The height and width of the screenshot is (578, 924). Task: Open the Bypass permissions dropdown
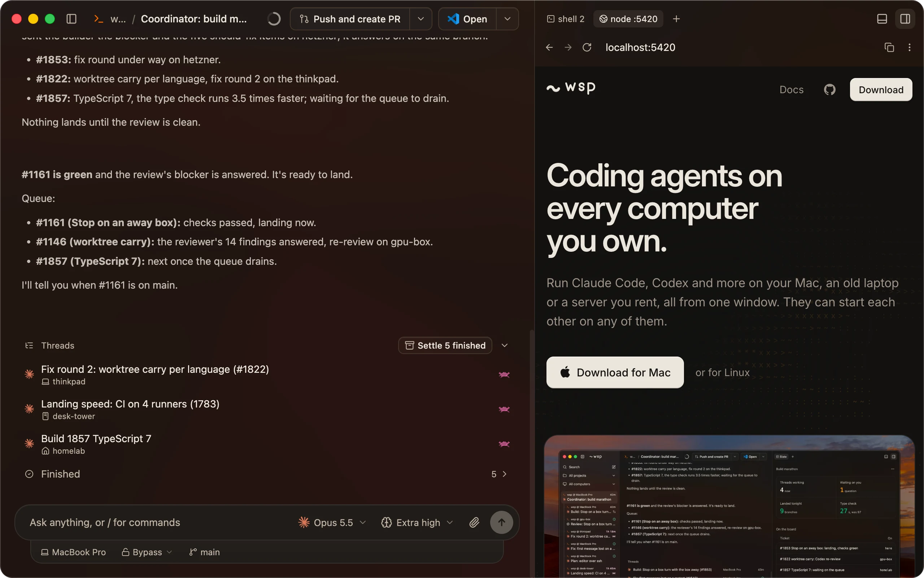click(x=147, y=552)
